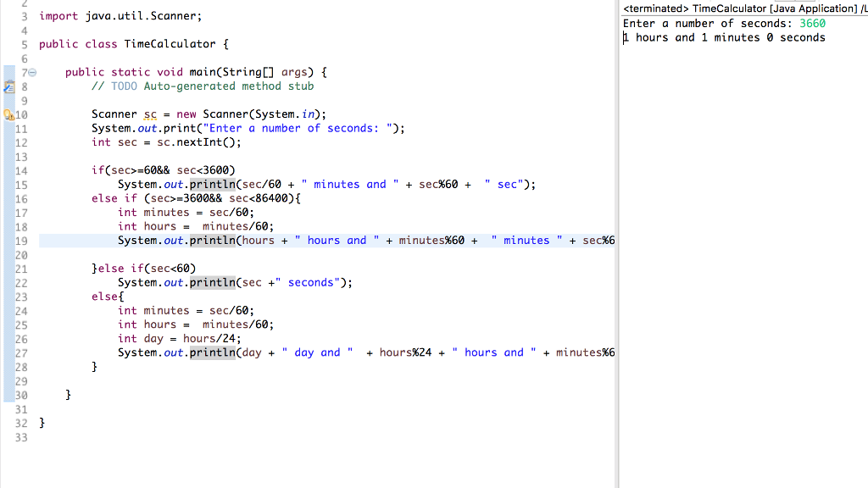Screen dimensions: 868x488
Task: Click the TODO task marker on line 8
Action: click(x=8, y=86)
